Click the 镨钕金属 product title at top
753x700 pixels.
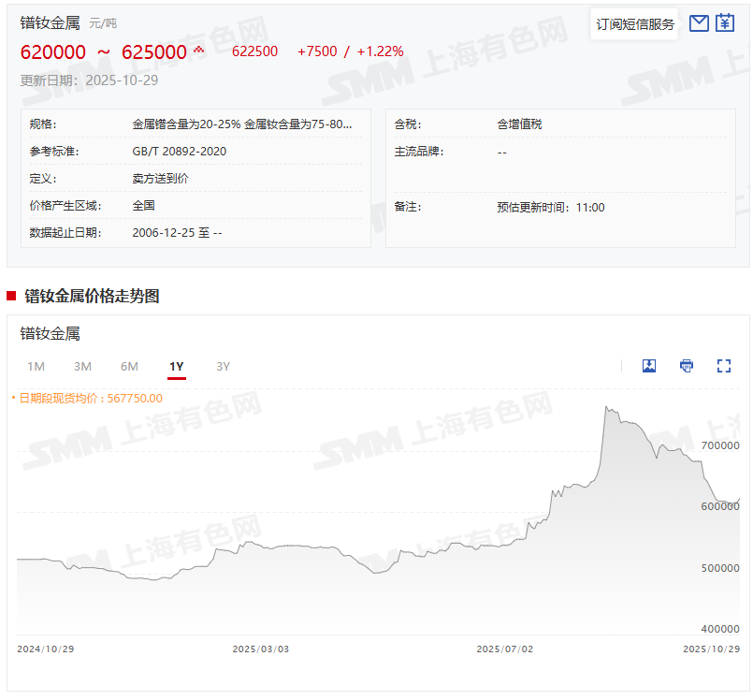pos(50,22)
